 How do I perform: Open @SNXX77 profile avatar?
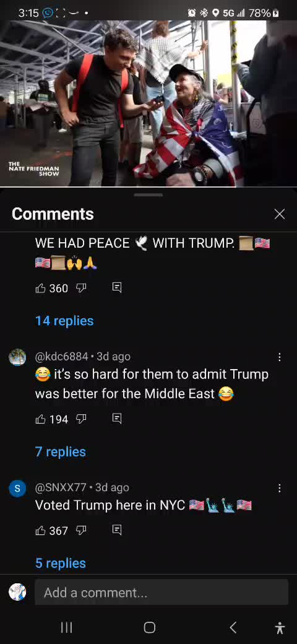coord(18,488)
